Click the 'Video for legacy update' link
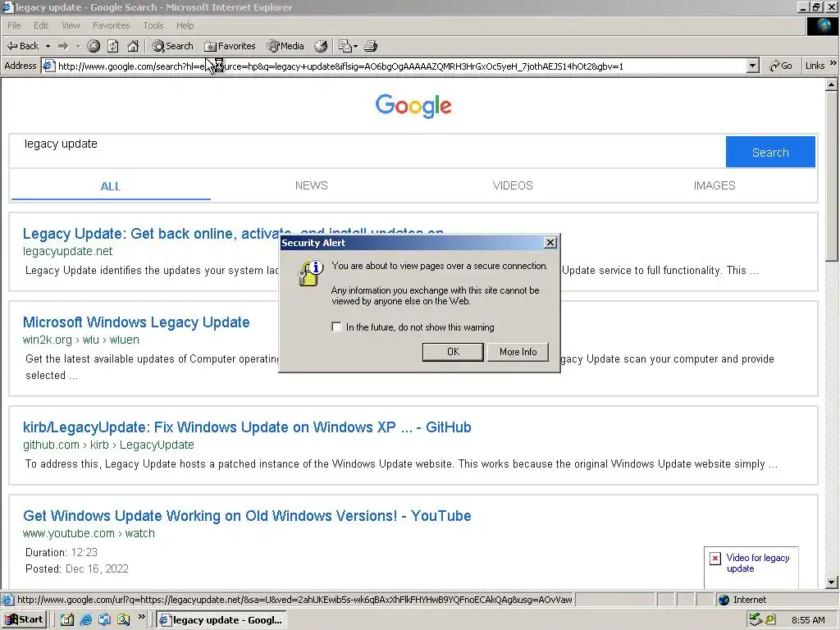 pos(757,563)
